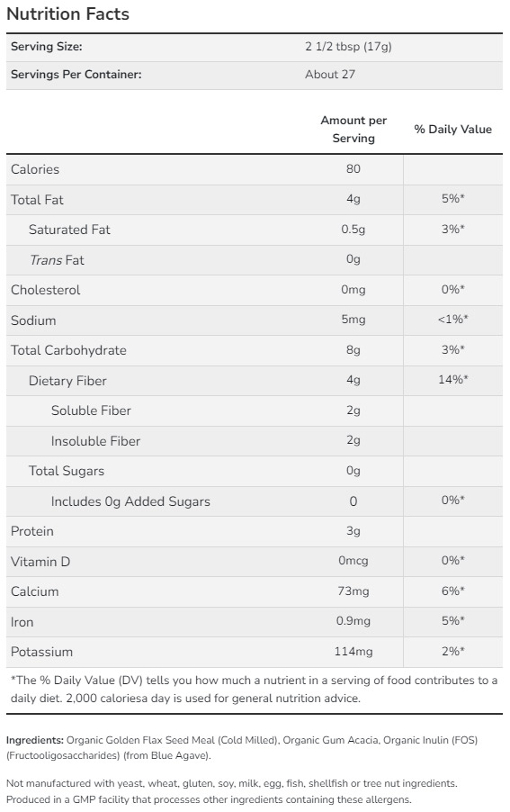Select the Dietary Fiber 14%* daily value
Viewport: 510px width, 812px height.
(x=452, y=380)
